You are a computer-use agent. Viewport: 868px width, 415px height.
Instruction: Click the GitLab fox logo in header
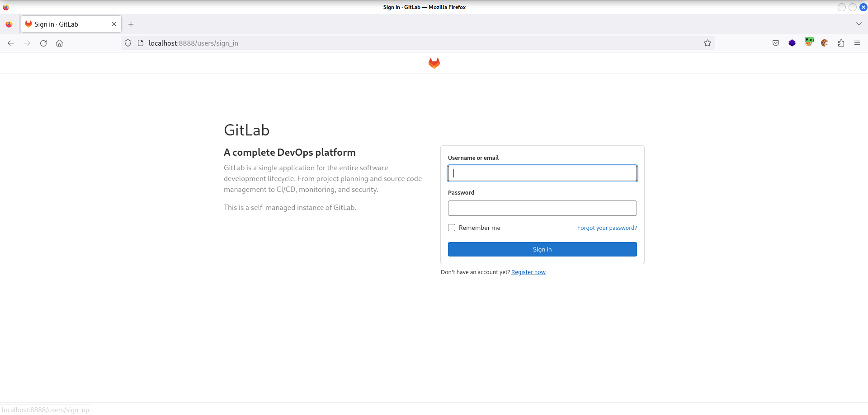434,63
